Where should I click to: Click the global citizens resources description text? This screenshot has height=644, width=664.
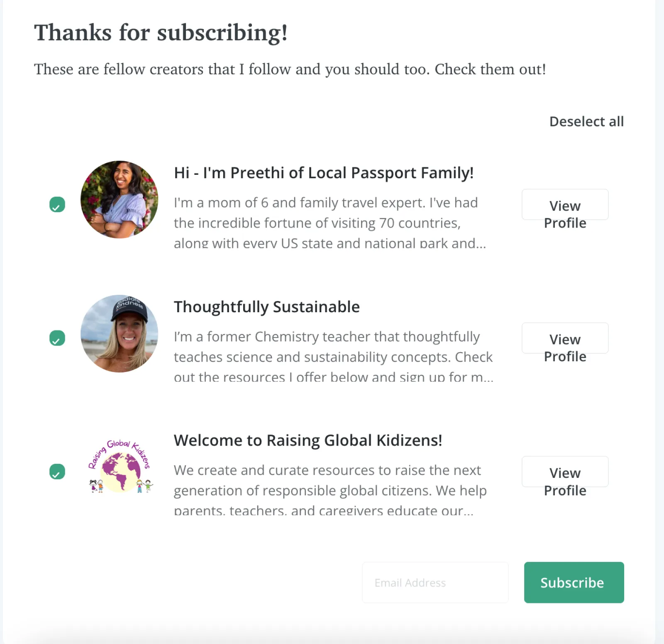330,490
